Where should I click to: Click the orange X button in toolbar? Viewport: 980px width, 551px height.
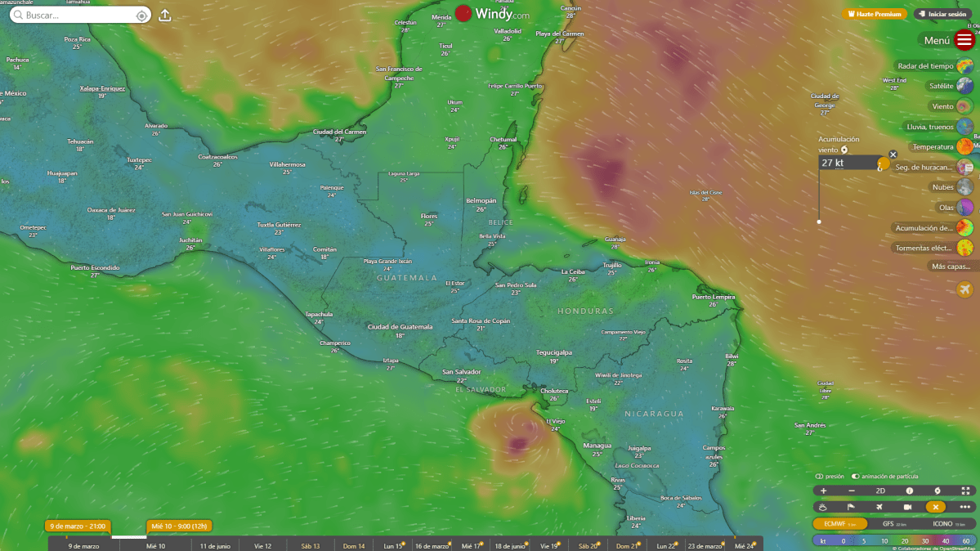pos(936,507)
